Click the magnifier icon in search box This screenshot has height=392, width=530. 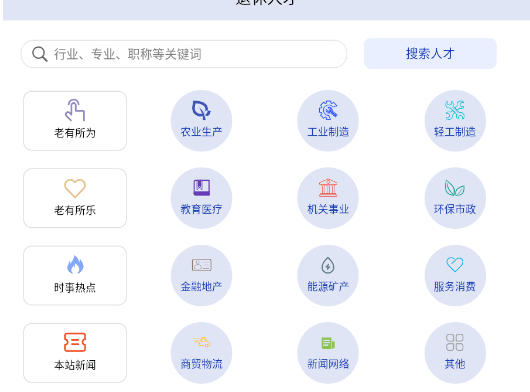coord(40,54)
